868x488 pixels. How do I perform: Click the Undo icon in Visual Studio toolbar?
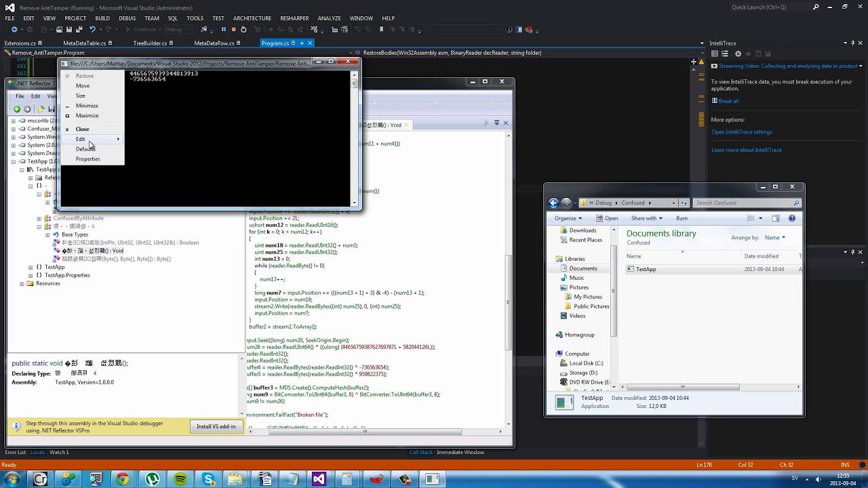tap(92, 29)
